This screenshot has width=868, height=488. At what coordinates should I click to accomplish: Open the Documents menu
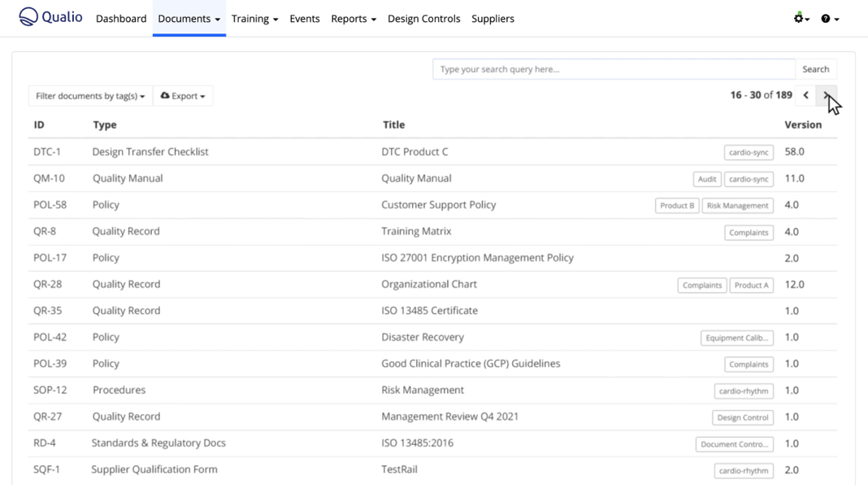189,19
